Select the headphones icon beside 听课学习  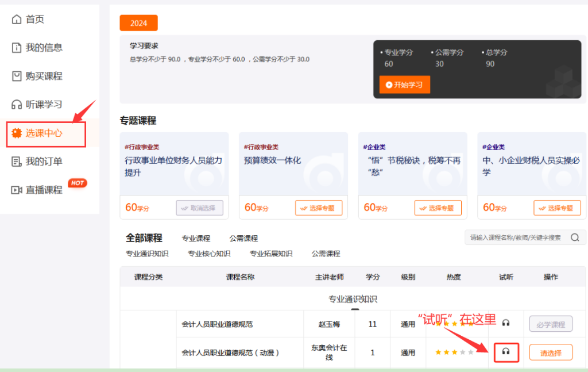[x=17, y=105]
